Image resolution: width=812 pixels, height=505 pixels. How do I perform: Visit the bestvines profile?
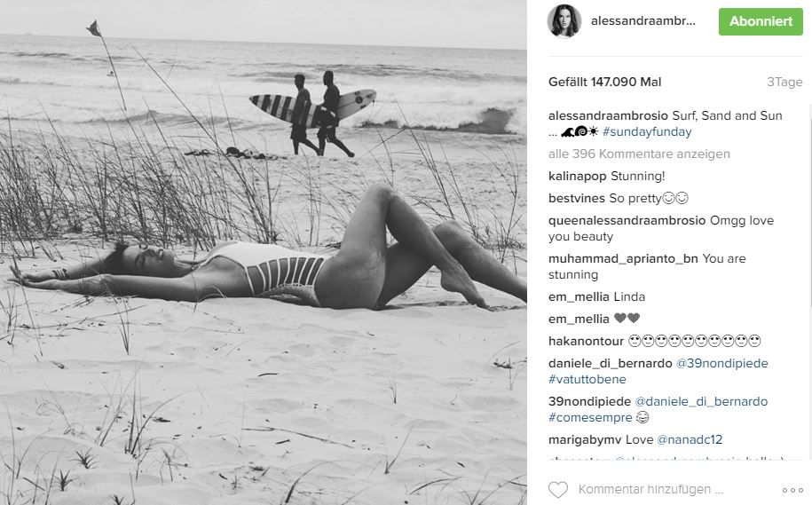[576, 199]
